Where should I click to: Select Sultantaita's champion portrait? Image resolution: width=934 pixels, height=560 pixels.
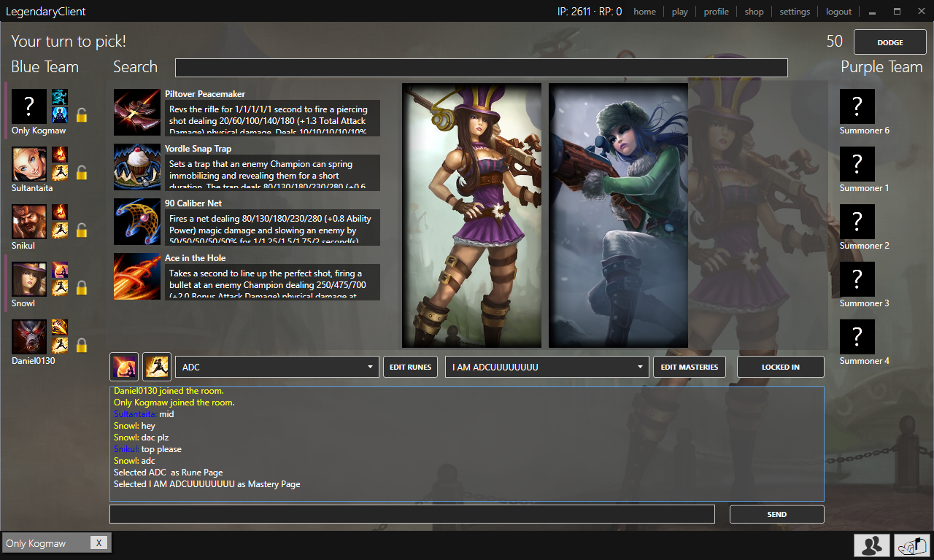click(x=29, y=164)
